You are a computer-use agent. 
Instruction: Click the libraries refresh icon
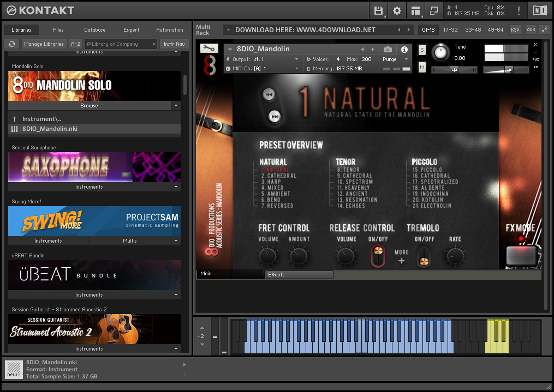(11, 44)
